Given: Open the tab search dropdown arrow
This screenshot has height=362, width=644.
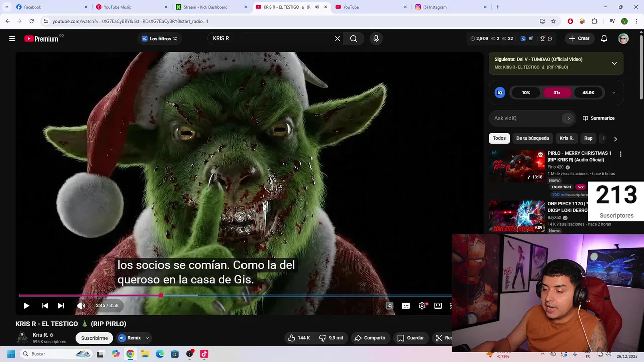Looking at the screenshot, I should pyautogui.click(x=7, y=7).
